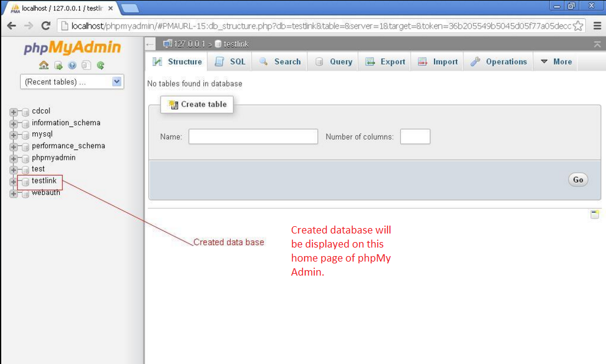Viewport: 606px width, 364px height.
Task: Reload the browser page
Action: tap(46, 26)
